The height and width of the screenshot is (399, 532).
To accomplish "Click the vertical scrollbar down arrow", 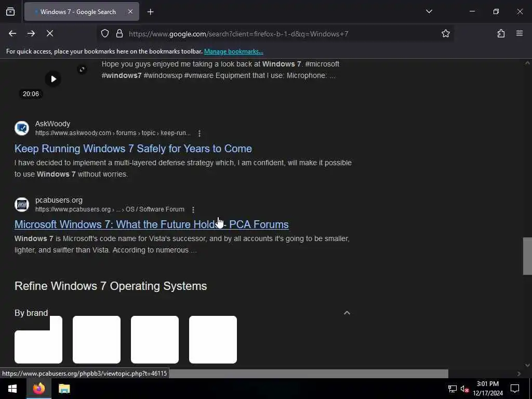I will pyautogui.click(x=527, y=365).
